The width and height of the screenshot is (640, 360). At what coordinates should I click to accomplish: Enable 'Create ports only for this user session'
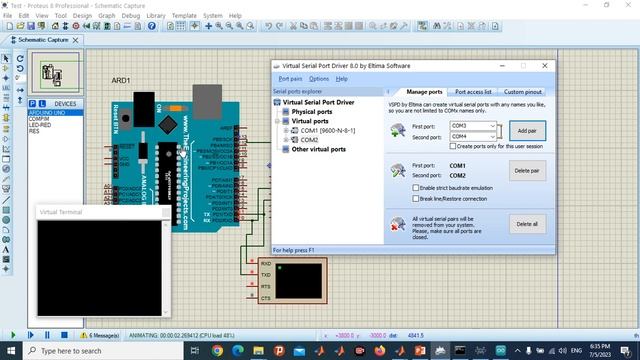453,146
